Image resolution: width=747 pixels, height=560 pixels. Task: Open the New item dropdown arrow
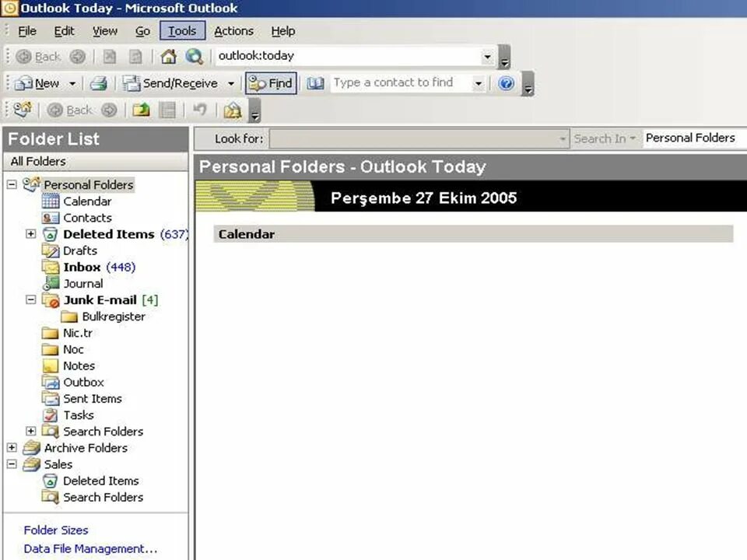pos(72,84)
